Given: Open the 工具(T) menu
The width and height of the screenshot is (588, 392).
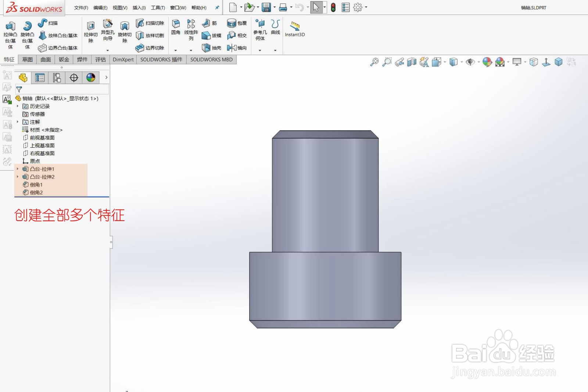Looking at the screenshot, I should [x=158, y=8].
